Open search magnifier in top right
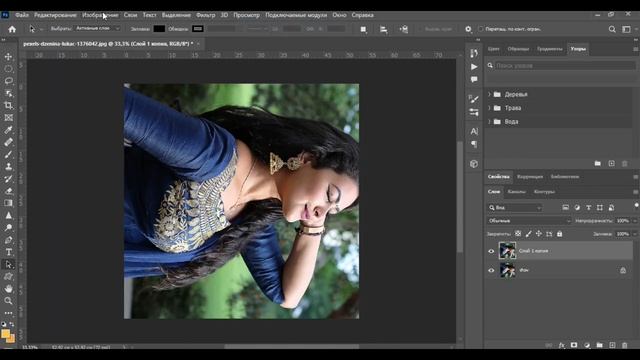 (x=612, y=29)
